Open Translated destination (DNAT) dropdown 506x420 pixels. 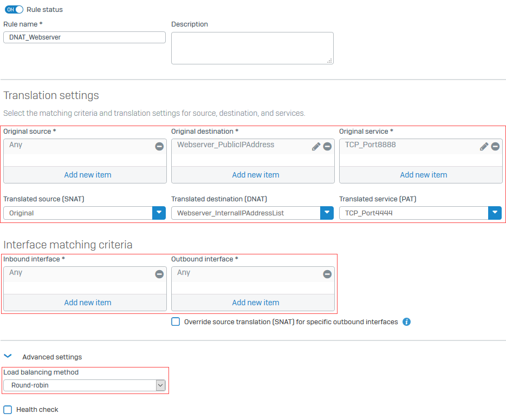pos(327,213)
